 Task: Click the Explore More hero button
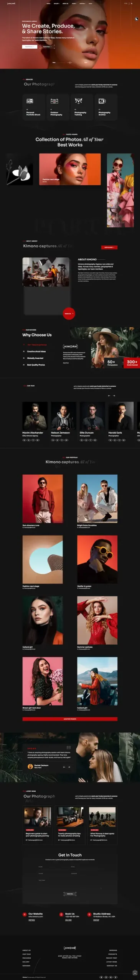(47, 47)
